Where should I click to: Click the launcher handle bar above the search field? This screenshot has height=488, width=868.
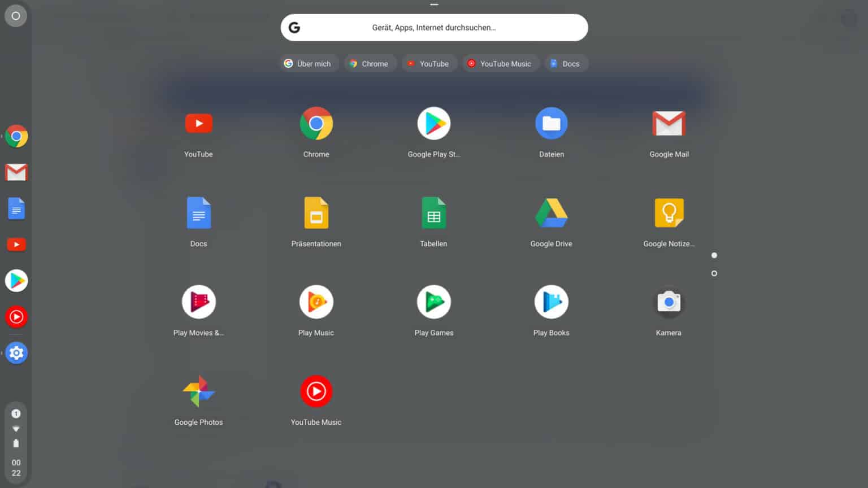pyautogui.click(x=434, y=5)
